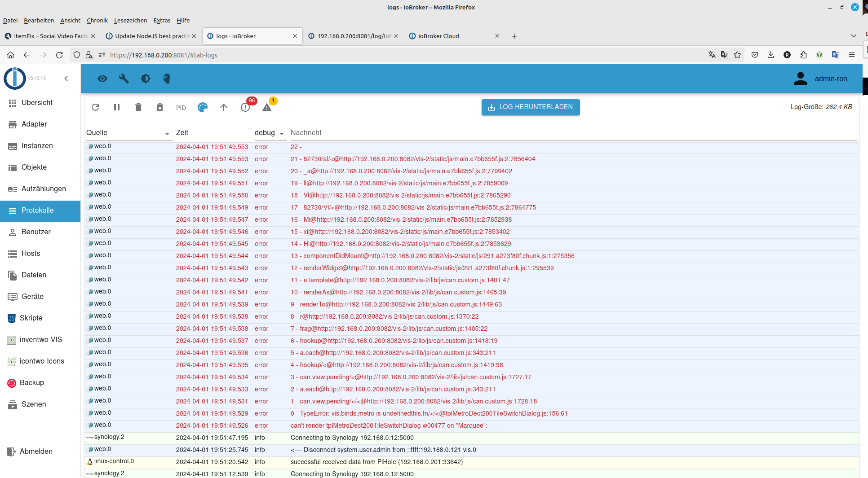Screen dimensions: 868x478
Task: Pause the log output
Action: point(117,107)
